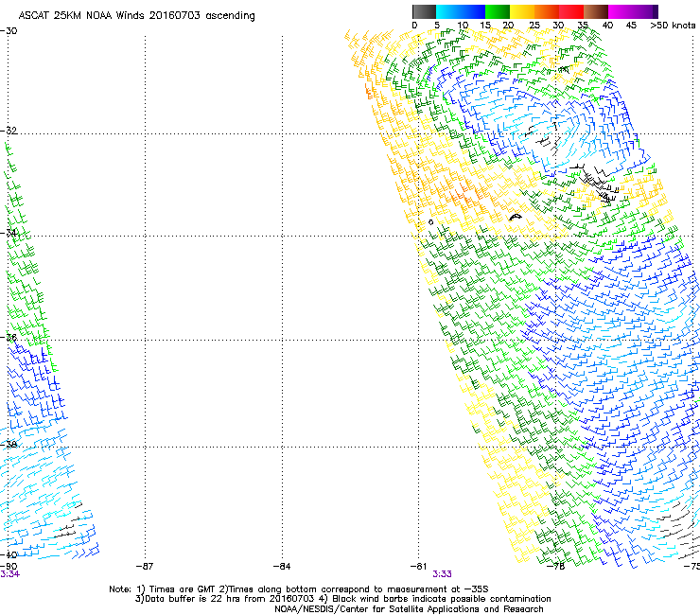The width and height of the screenshot is (700, 615).
Task: Click the small black circle marker near -81
Action: coord(430,222)
